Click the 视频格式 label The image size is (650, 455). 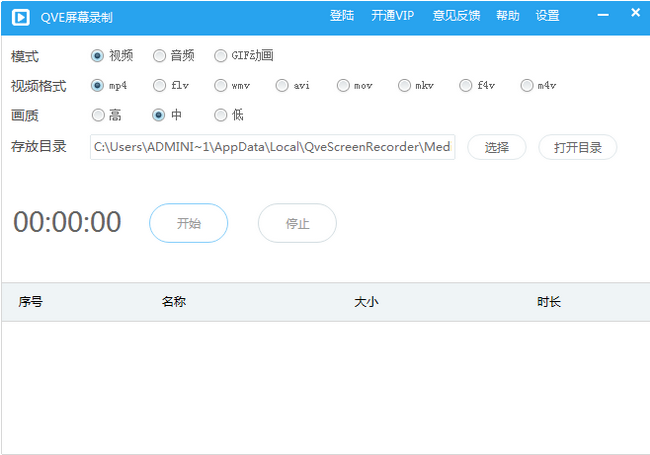click(39, 86)
